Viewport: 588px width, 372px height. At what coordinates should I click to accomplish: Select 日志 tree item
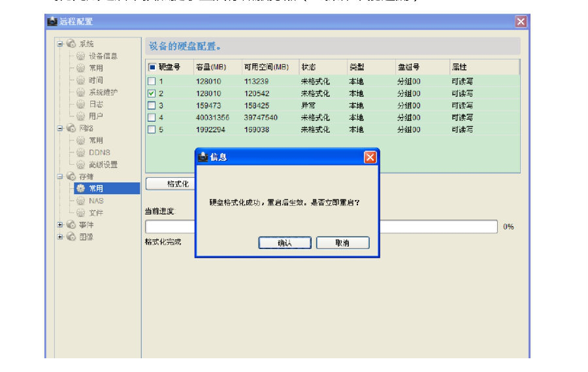(95, 104)
